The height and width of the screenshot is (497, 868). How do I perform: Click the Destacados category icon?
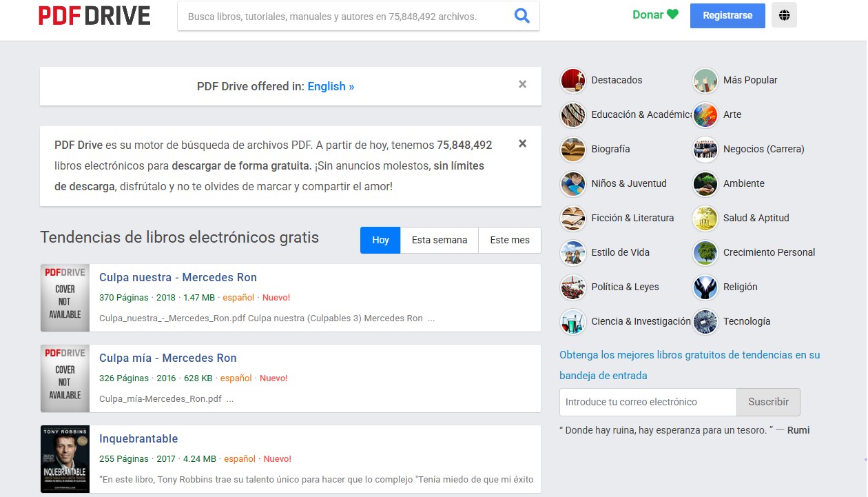573,81
